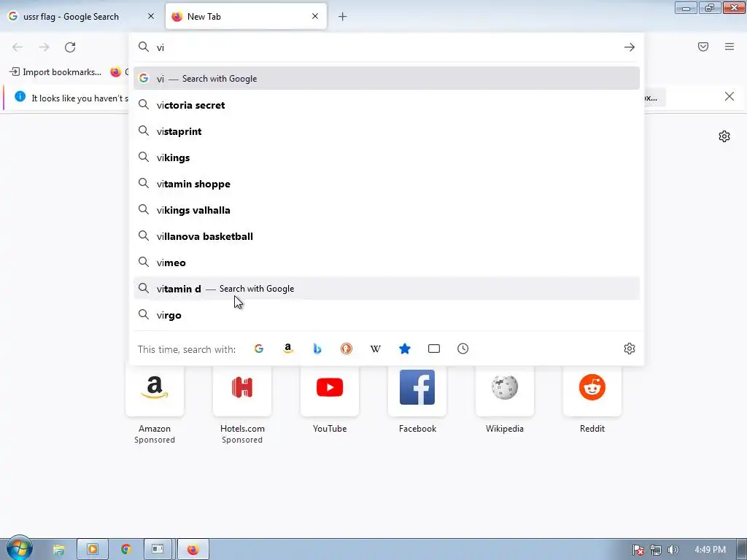Open Windows Explorer from taskbar
Image resolution: width=747 pixels, height=560 pixels.
pyautogui.click(x=58, y=550)
